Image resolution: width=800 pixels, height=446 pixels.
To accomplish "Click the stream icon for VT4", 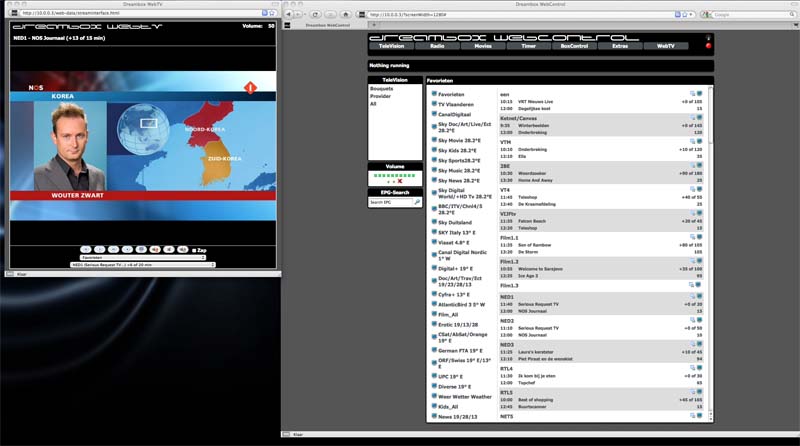I will pyautogui.click(x=699, y=189).
